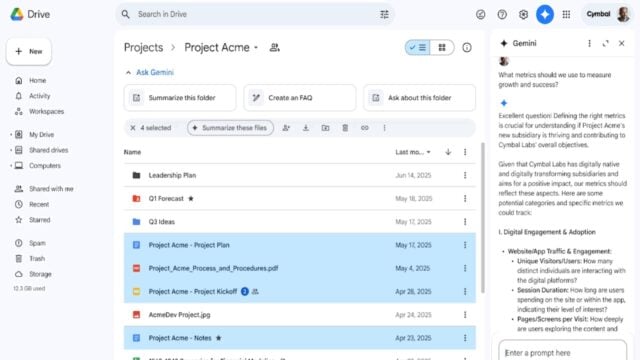This screenshot has width=640, height=360.
Task: Copy link icon in selection toolbar
Action: (x=364, y=128)
